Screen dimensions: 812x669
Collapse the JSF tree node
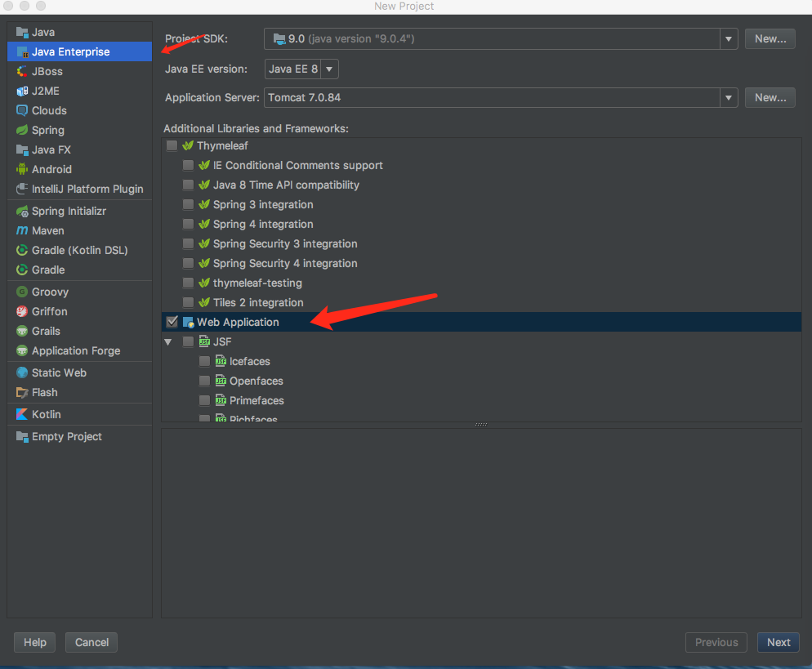coord(167,341)
